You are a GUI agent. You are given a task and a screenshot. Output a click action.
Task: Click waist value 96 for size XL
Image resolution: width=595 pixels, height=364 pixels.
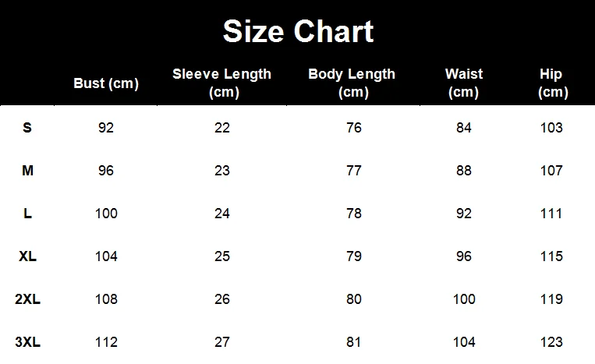pos(464,256)
